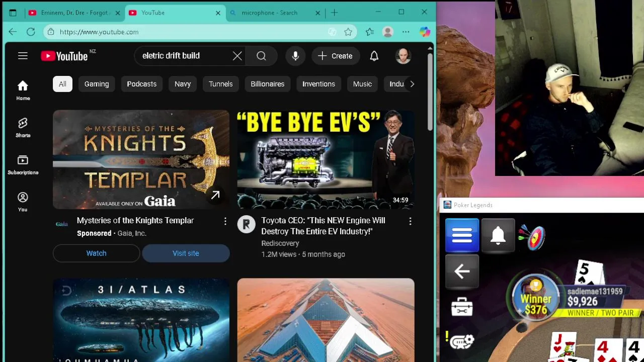This screenshot has height=362, width=644.
Task: Add this page to favorites
Action: pos(348,32)
